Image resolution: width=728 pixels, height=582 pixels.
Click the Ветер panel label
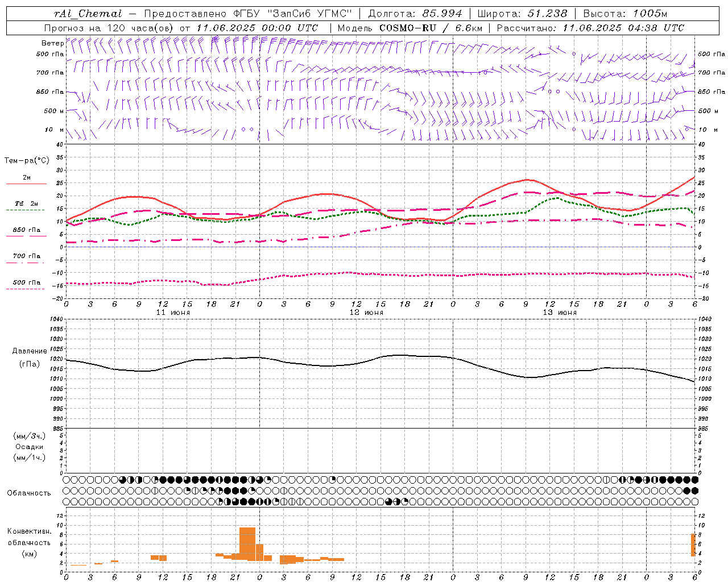click(53, 43)
